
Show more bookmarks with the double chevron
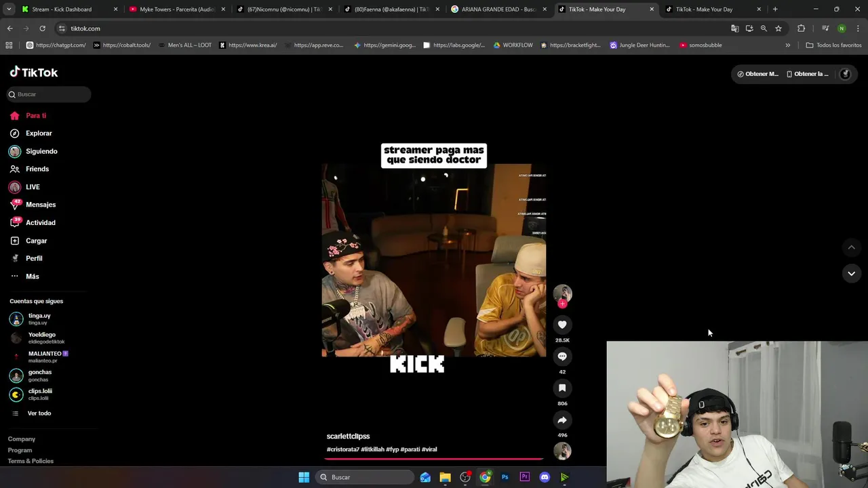tap(788, 45)
